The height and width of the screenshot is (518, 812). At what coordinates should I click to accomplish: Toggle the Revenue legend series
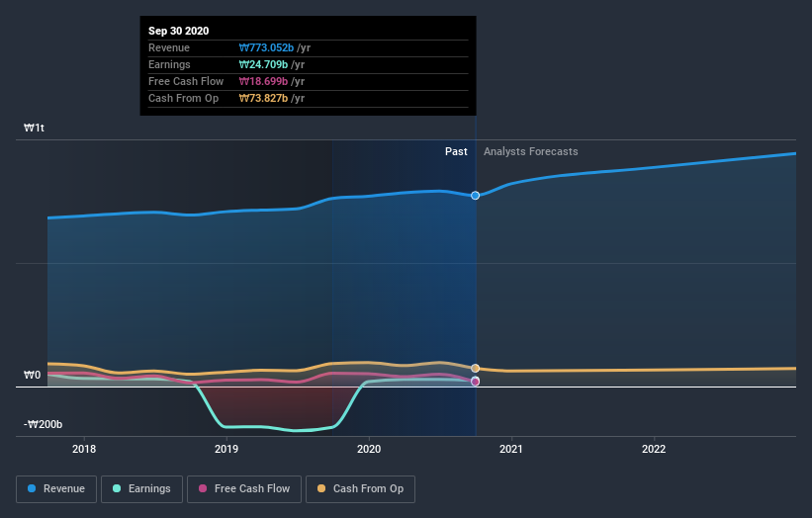pyautogui.click(x=56, y=489)
